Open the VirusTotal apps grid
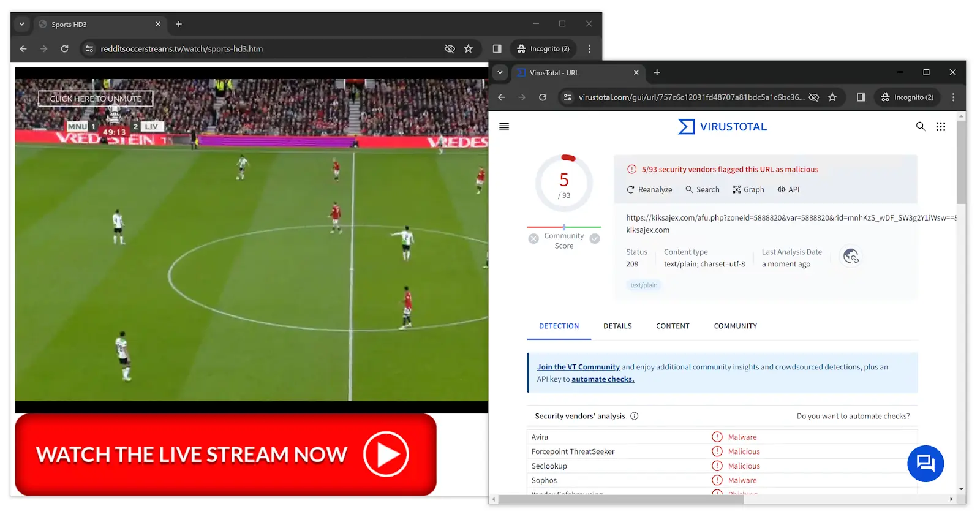The image size is (980, 517). tap(941, 127)
